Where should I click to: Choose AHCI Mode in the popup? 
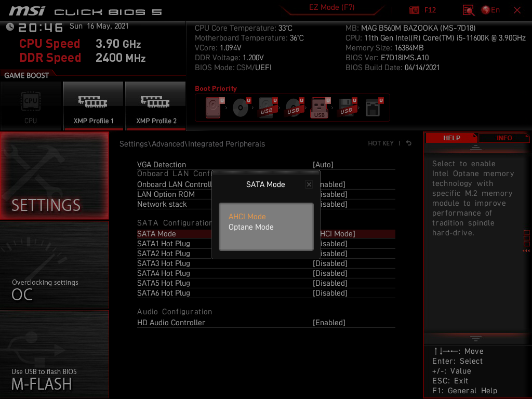click(x=247, y=217)
